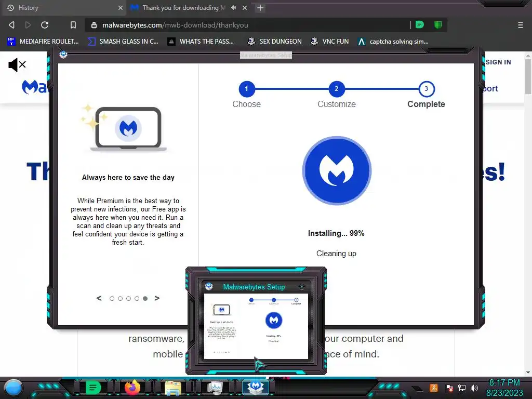Open the green chat extension icon

[420, 25]
